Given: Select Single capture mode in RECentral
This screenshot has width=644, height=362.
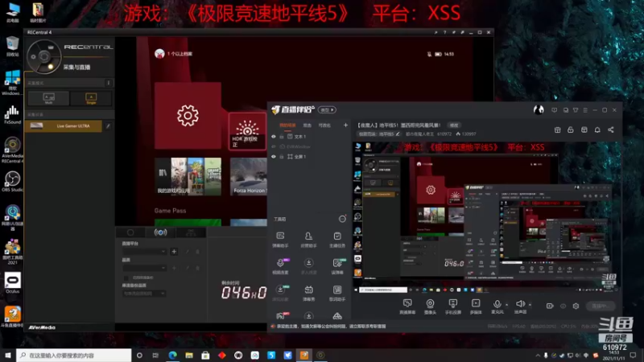Looking at the screenshot, I should click(x=91, y=98).
